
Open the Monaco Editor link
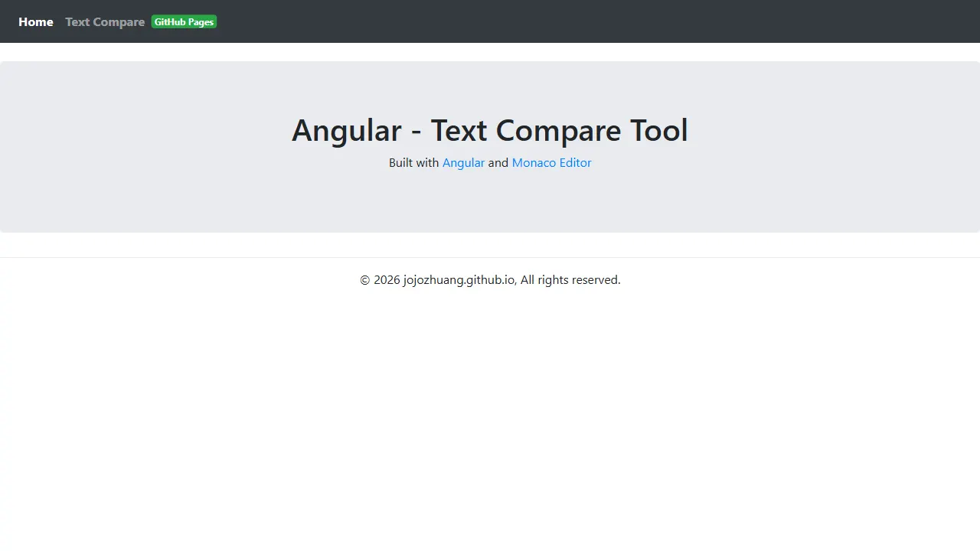coord(551,162)
